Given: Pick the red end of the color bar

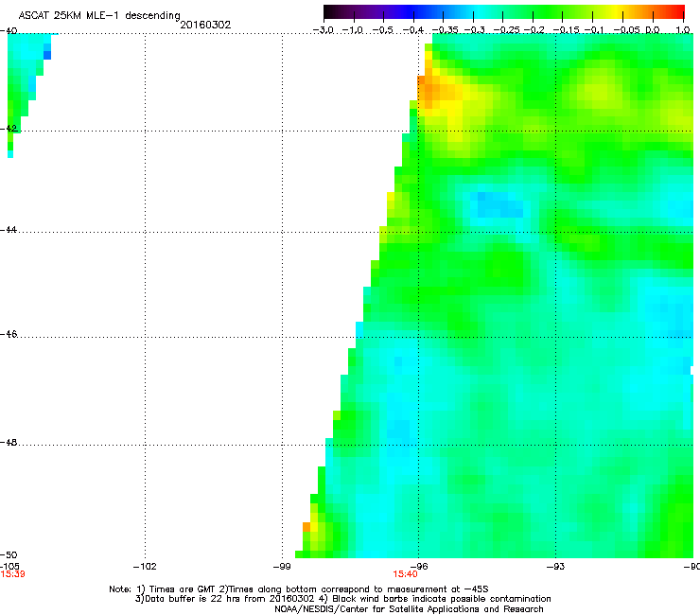Looking at the screenshot, I should pyautogui.click(x=679, y=11).
